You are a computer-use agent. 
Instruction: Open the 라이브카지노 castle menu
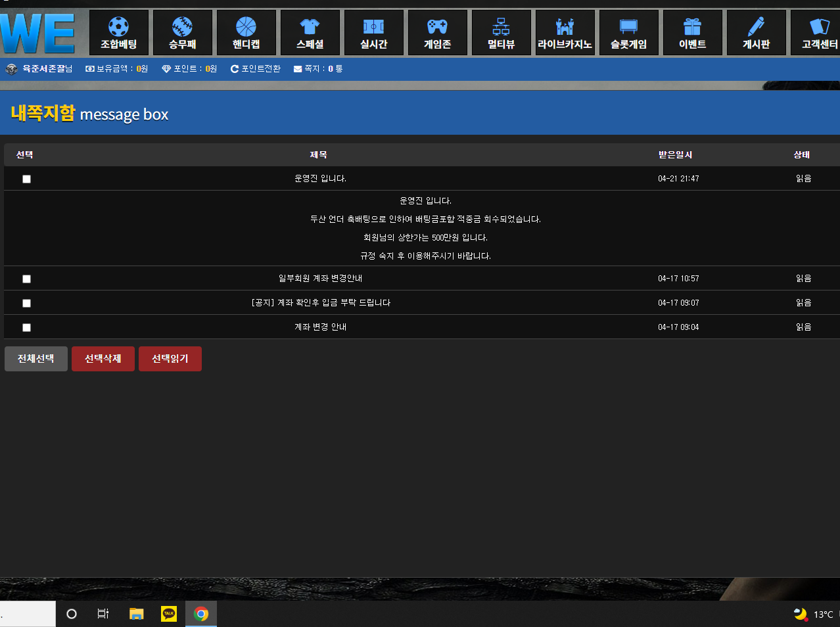(565, 33)
